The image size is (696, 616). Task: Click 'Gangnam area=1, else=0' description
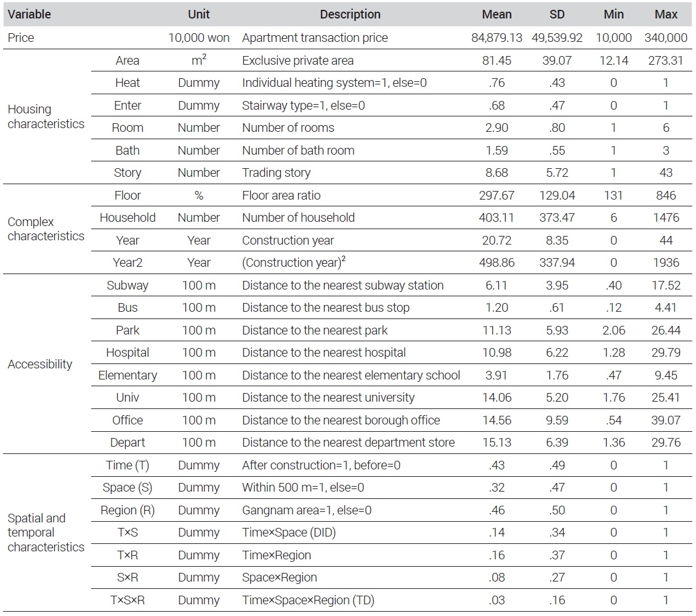click(307, 510)
